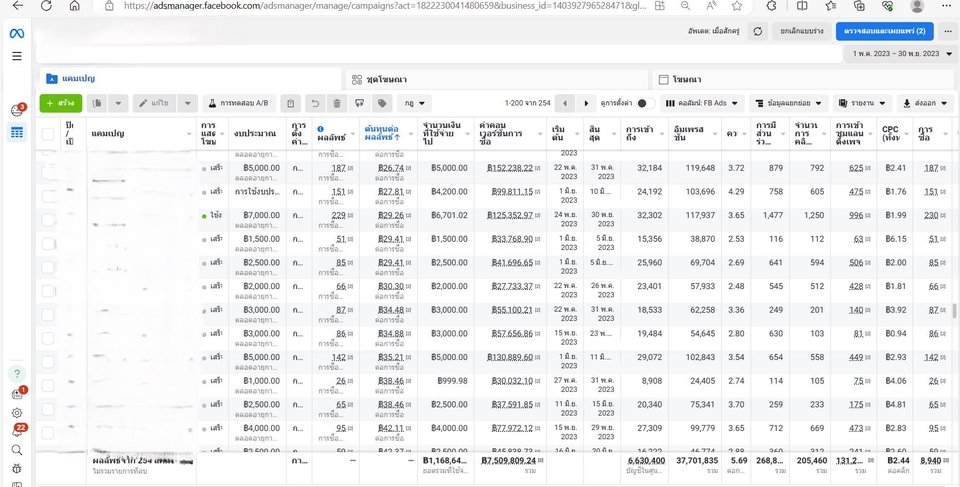This screenshot has height=487, width=960.
Task: Click the vertical table scrollbar
Action: tap(954, 310)
